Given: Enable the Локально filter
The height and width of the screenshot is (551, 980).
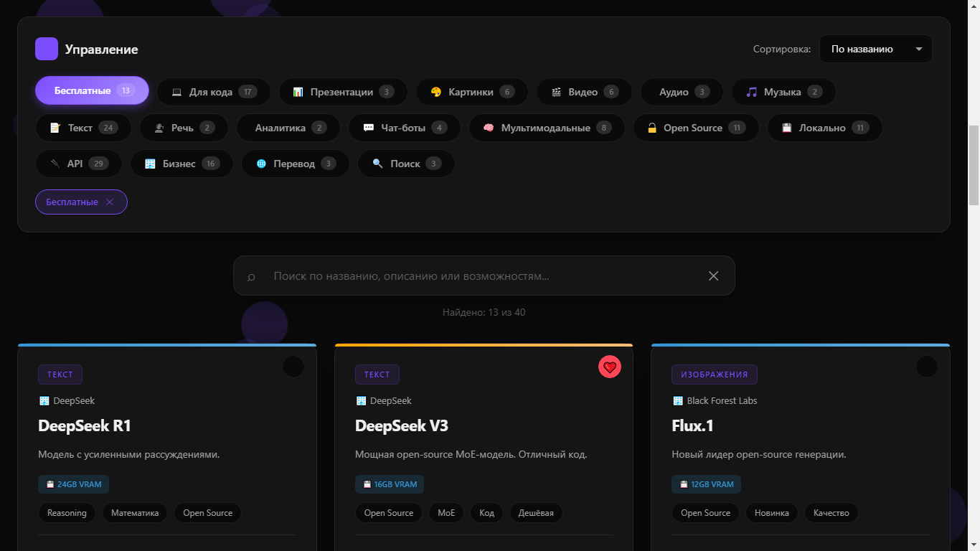Looking at the screenshot, I should coord(824,128).
